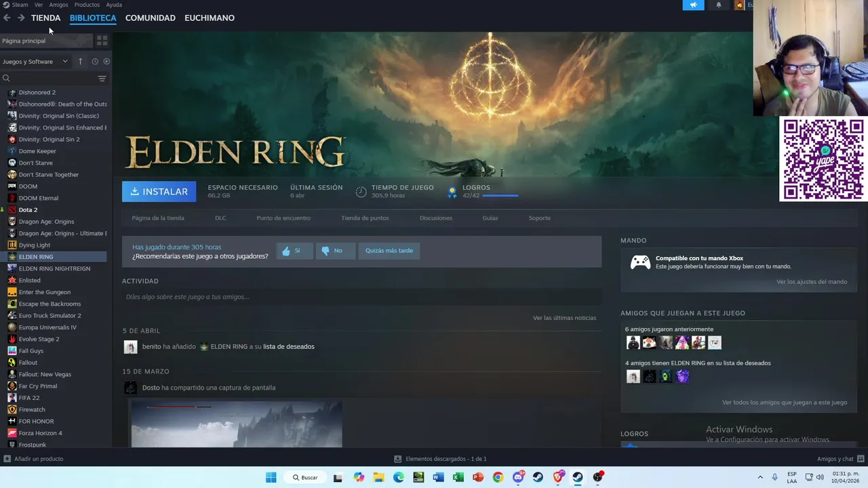
Task: Open Punto de encuentro
Action: coord(283,218)
